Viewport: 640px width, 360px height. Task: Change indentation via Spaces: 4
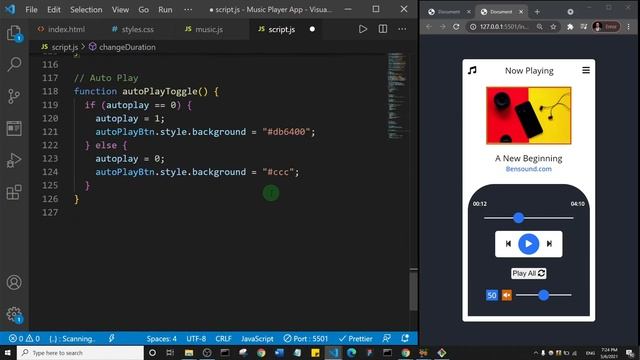pos(162,338)
